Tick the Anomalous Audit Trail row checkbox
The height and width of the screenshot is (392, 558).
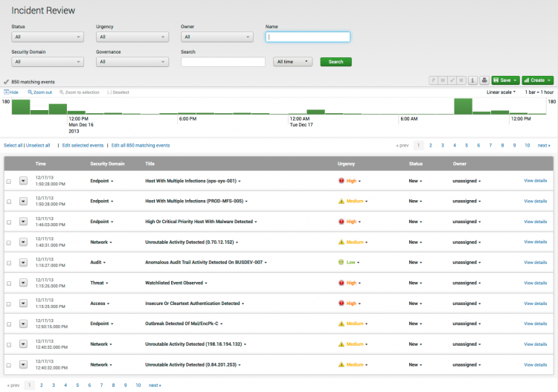(x=8, y=263)
